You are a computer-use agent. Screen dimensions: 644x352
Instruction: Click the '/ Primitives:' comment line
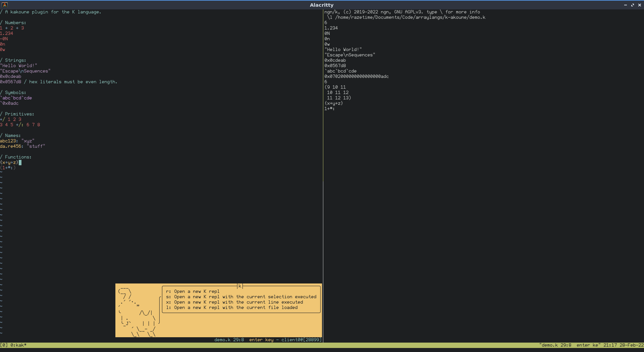[17, 114]
